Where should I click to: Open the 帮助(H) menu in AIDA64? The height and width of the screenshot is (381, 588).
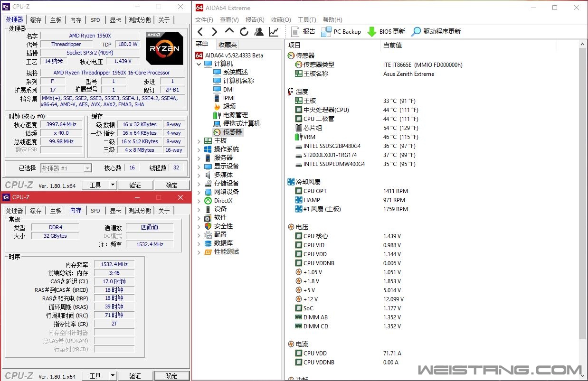pos(332,19)
